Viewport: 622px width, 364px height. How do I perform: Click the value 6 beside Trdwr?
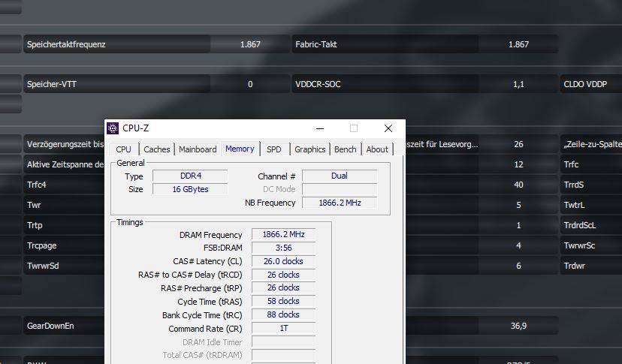tap(518, 266)
